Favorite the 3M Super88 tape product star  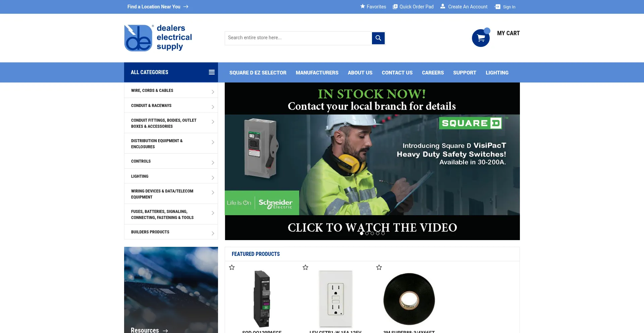coord(379,267)
